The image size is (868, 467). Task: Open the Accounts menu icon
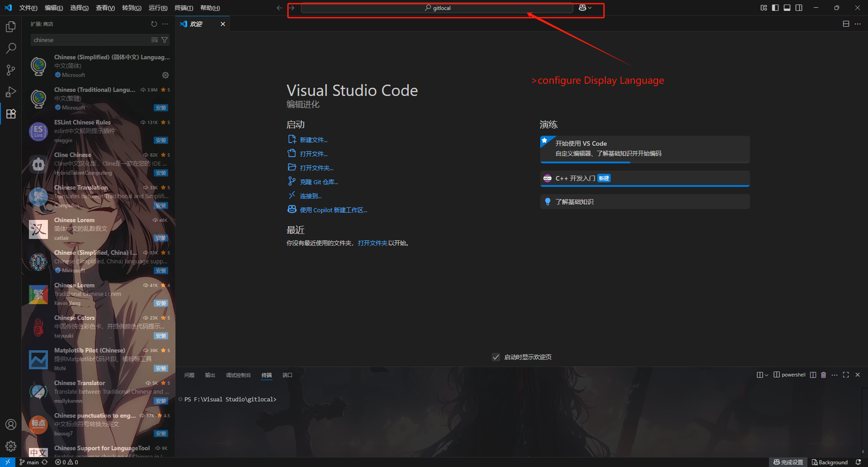(11, 424)
